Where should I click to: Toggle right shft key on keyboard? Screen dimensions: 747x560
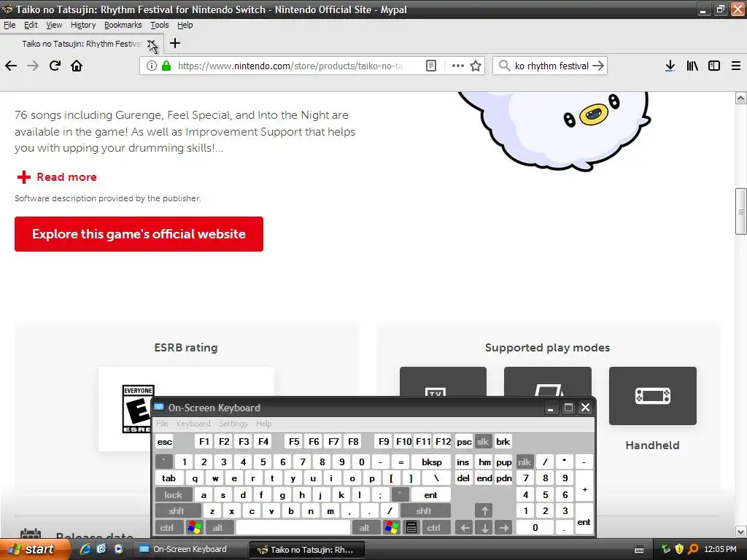click(x=424, y=511)
